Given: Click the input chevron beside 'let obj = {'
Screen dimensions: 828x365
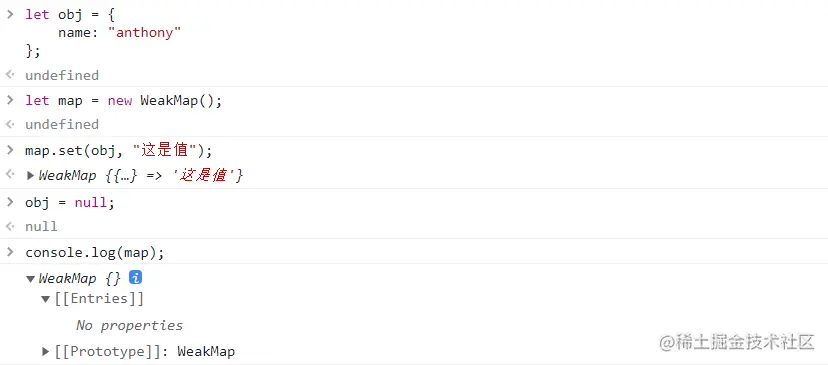Looking at the screenshot, I should [x=10, y=14].
